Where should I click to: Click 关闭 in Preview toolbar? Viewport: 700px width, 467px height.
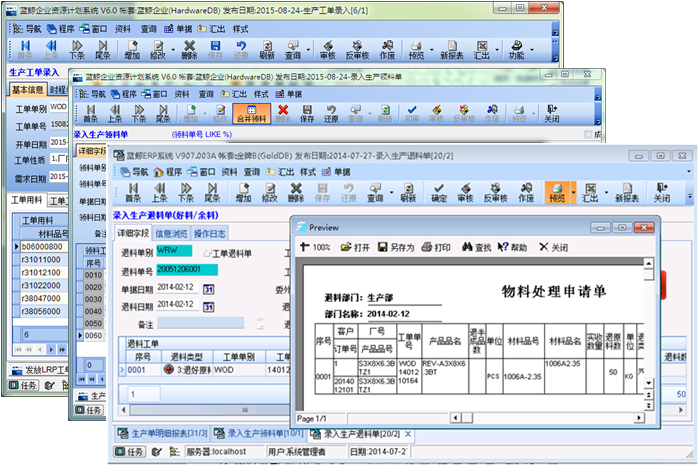click(554, 247)
